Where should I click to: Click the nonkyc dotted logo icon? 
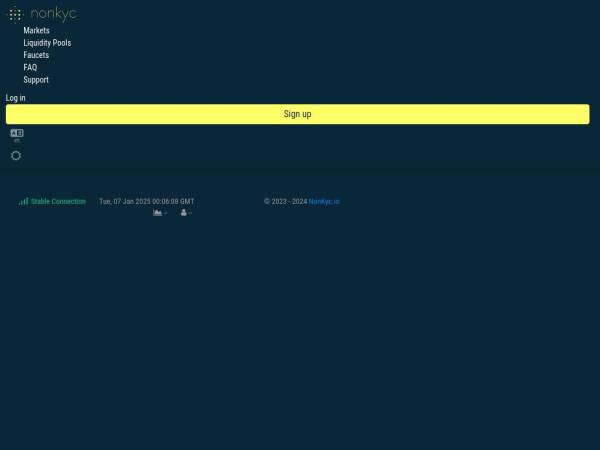(15, 14)
